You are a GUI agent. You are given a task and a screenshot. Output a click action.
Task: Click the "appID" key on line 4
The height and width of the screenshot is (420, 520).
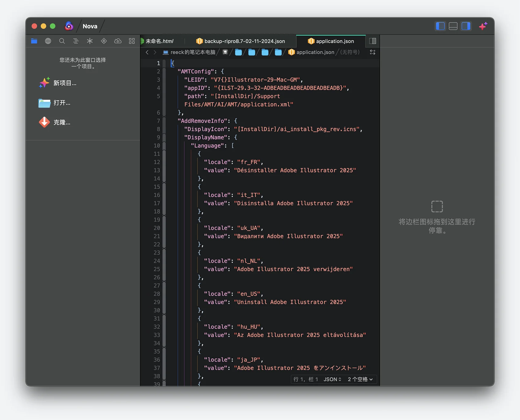point(196,88)
